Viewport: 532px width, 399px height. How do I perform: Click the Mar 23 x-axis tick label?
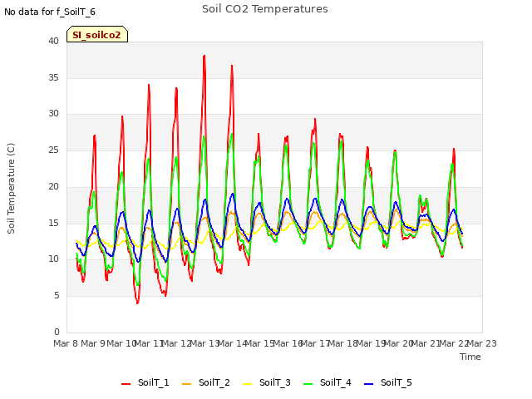pos(482,343)
